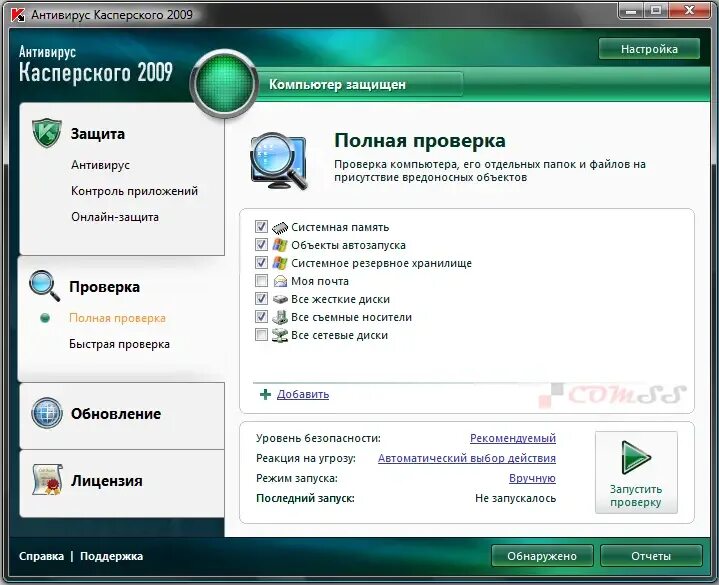Open the Проверка section heading
The width and height of the screenshot is (719, 585).
(105, 287)
